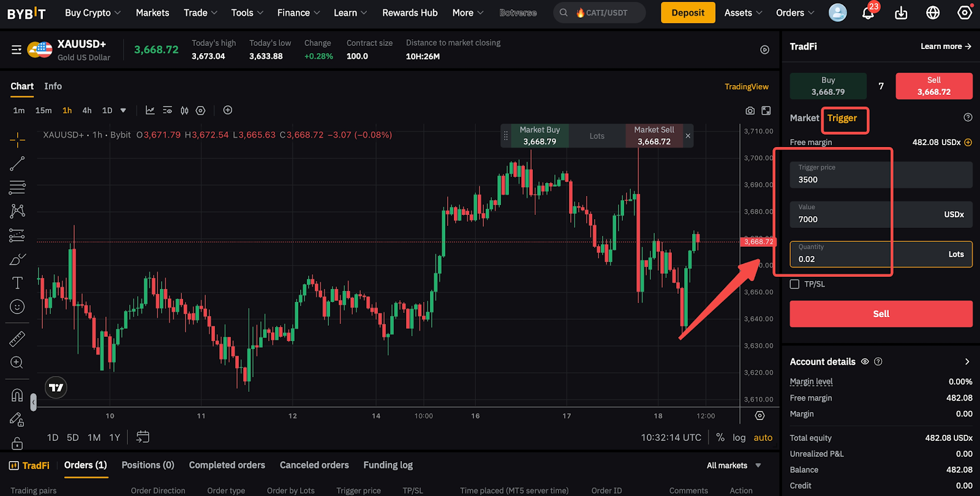Toggle account details visibility eye
Viewport: 980px width, 496px height.
point(865,362)
